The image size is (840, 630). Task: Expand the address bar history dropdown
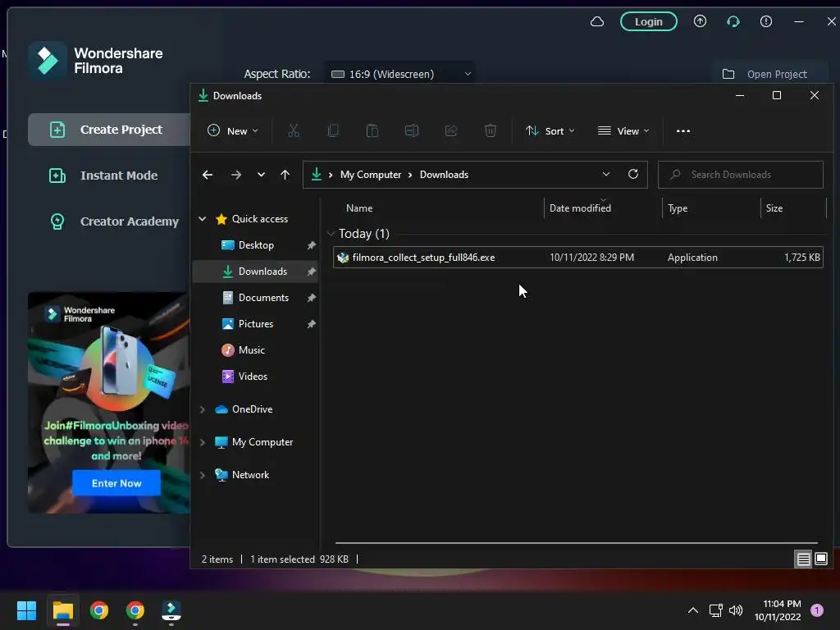[x=606, y=174]
